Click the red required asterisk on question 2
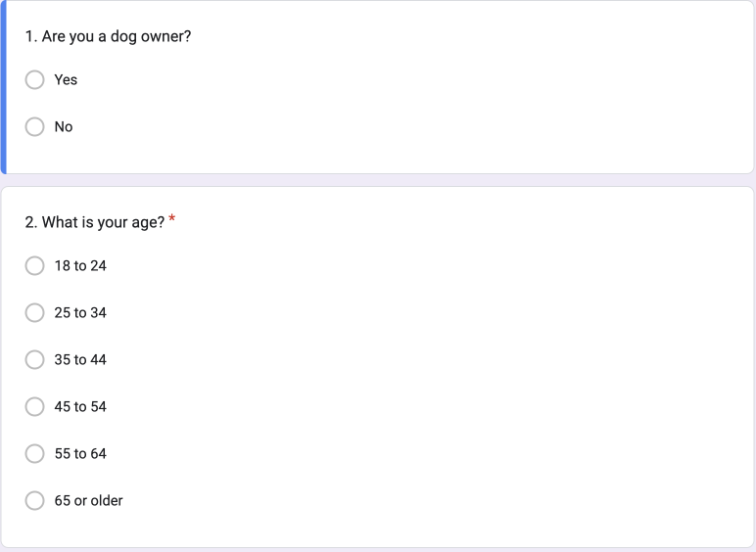The height and width of the screenshot is (552, 756). [172, 221]
